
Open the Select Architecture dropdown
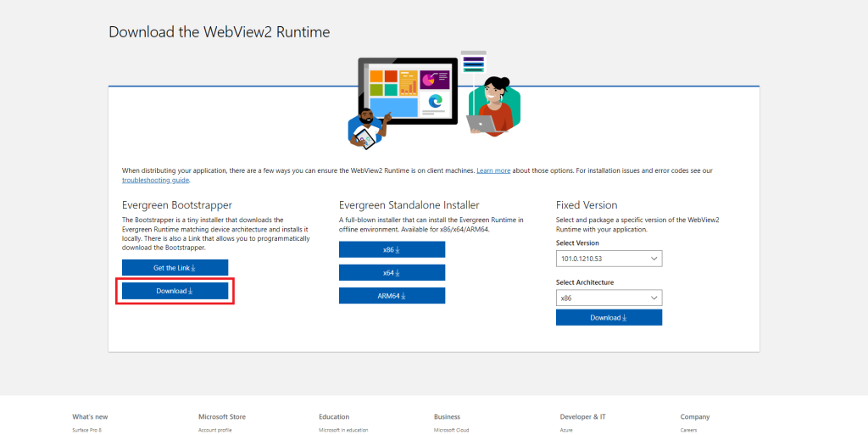[x=609, y=298]
